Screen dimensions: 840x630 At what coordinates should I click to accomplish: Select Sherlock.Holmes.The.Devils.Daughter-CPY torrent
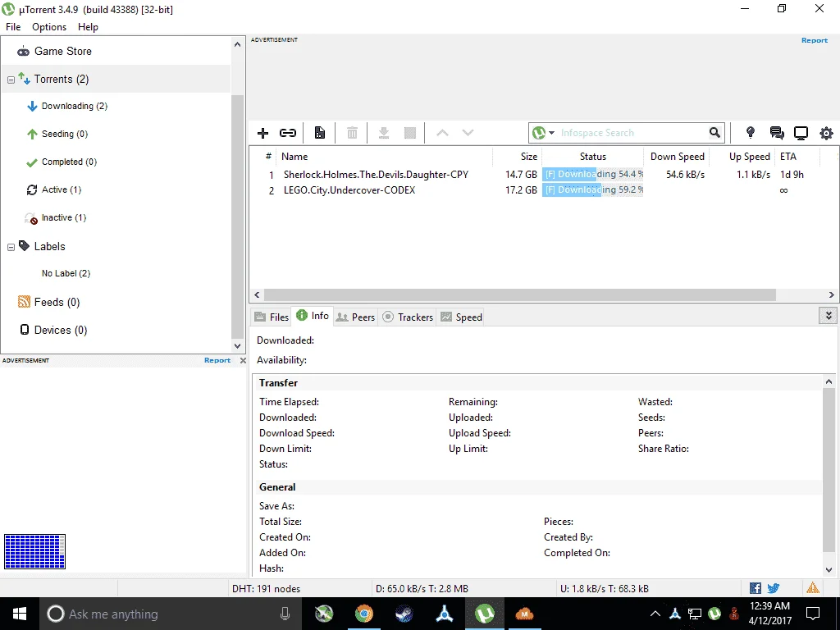point(376,175)
